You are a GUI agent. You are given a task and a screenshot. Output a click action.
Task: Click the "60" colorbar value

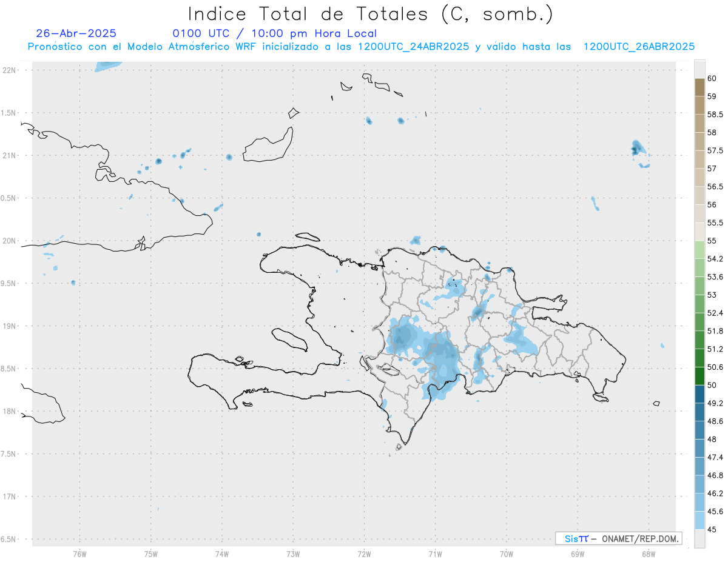712,79
